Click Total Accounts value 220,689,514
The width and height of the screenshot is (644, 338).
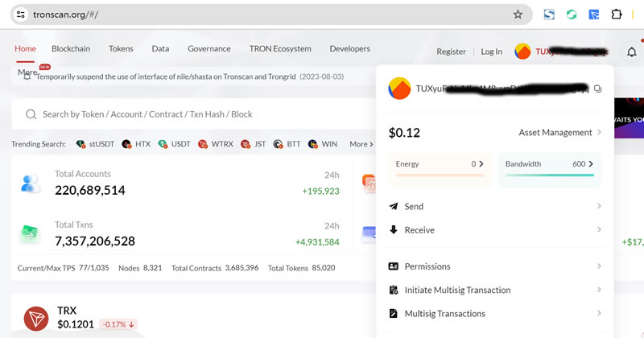90,190
